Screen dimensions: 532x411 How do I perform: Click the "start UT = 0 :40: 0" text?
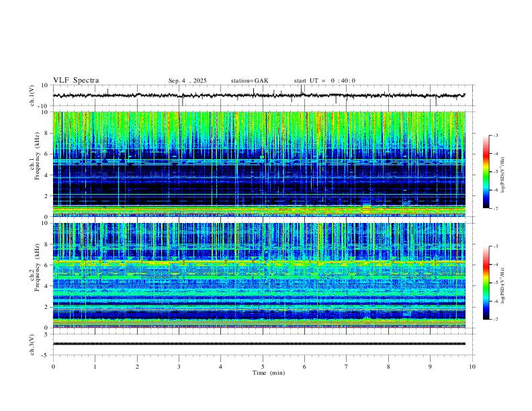(324, 81)
